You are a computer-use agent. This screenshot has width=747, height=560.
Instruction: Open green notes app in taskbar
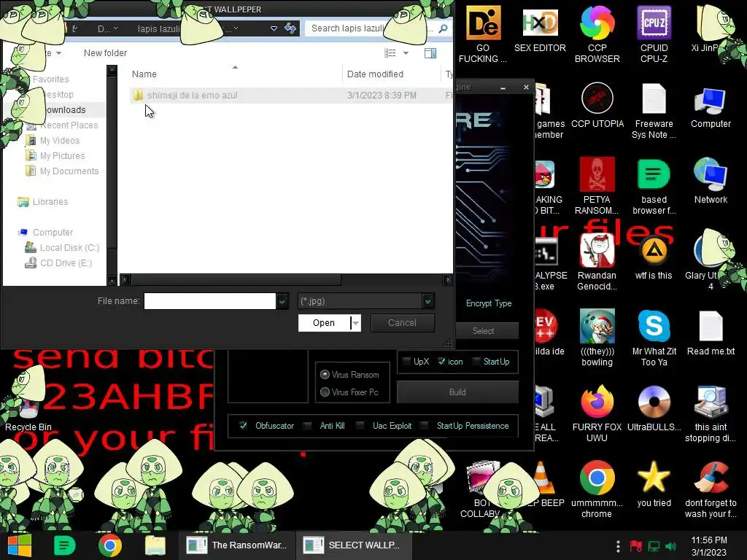[x=64, y=545]
